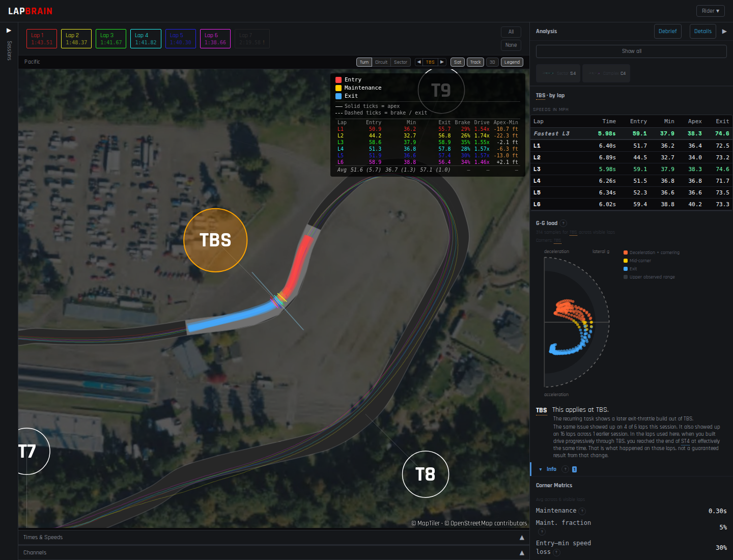Click Mid-corner legend item
Screen dimensions: 733x560
637,261
